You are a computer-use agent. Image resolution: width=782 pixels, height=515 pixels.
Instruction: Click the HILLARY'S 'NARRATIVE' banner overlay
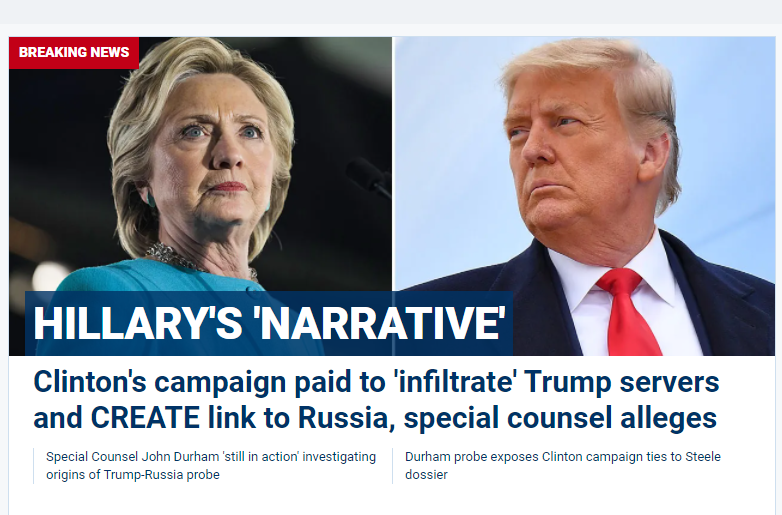pos(269,323)
